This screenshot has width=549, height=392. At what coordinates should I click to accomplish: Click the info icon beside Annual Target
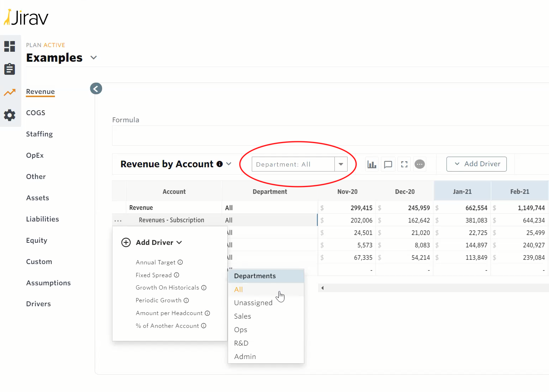180,262
